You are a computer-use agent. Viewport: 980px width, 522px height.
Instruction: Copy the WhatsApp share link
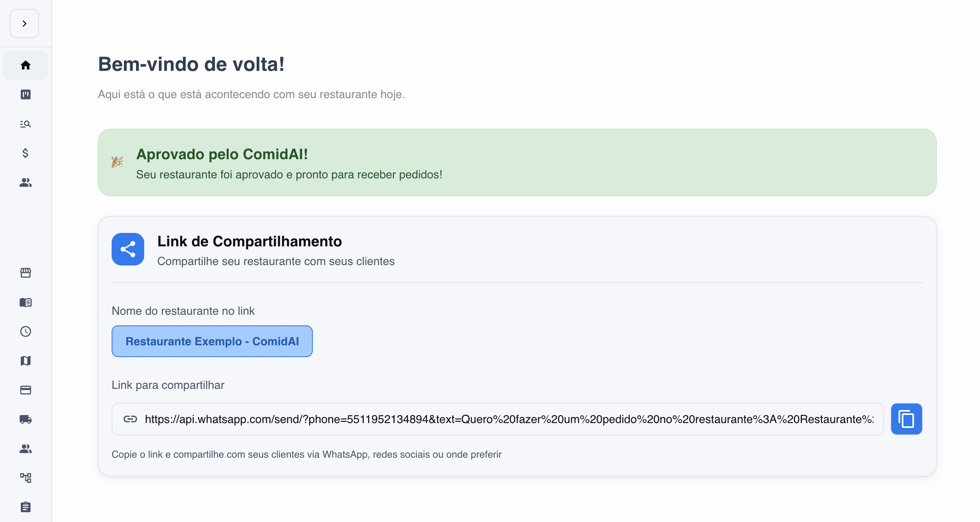(x=906, y=419)
